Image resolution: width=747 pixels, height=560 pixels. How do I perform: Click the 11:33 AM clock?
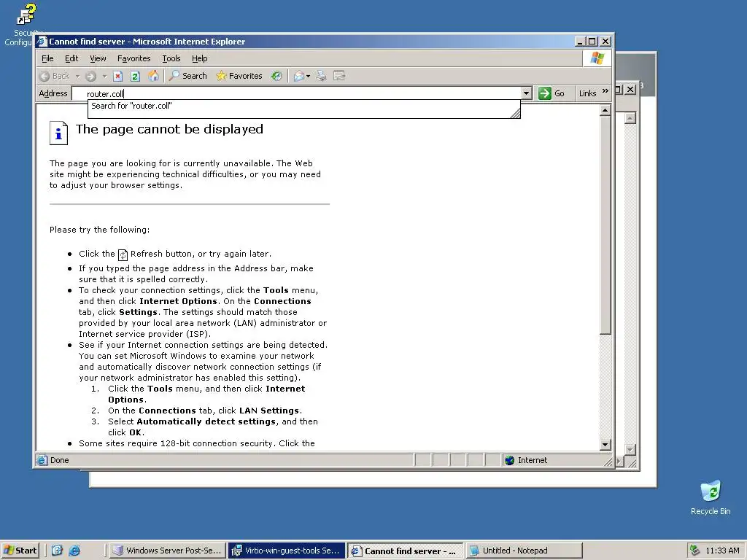pos(722,551)
